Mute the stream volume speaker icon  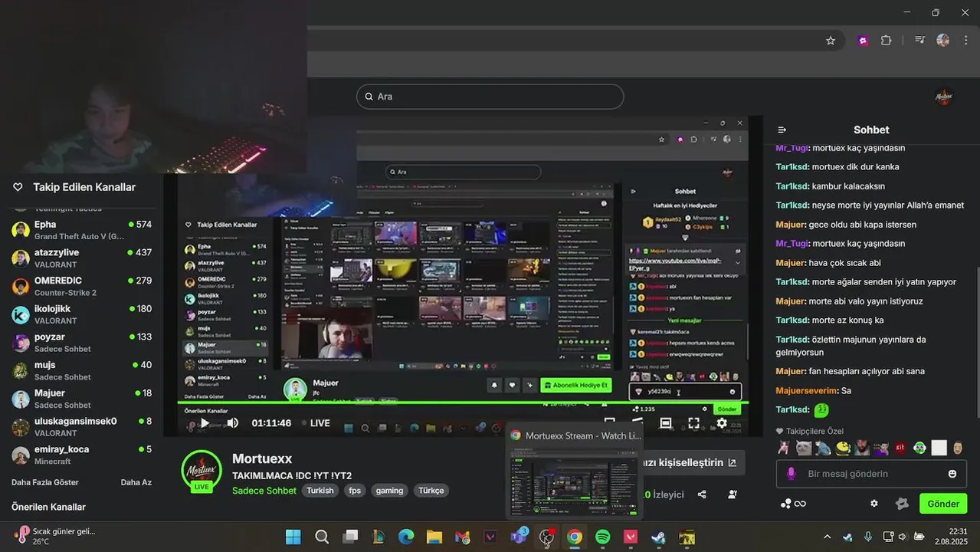(x=232, y=423)
